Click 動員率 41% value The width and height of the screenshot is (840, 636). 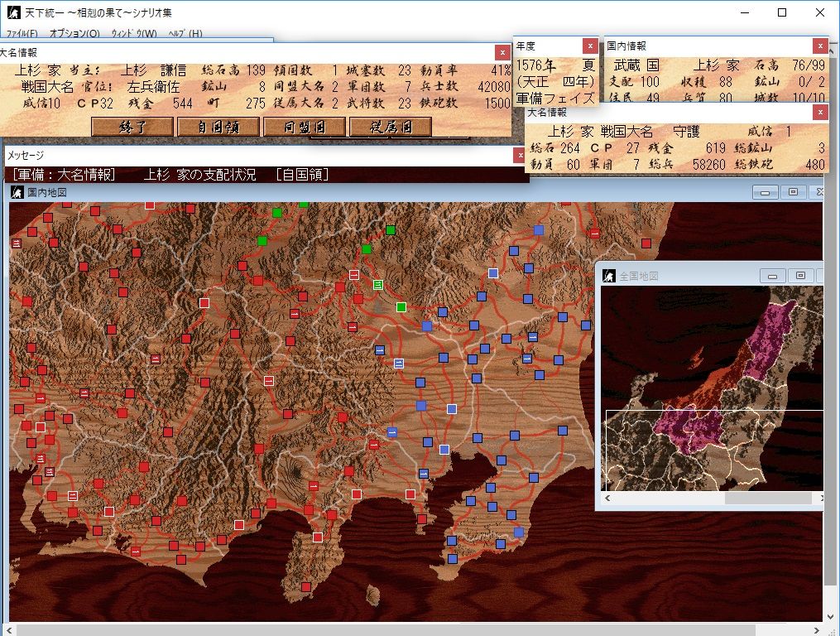[501, 70]
